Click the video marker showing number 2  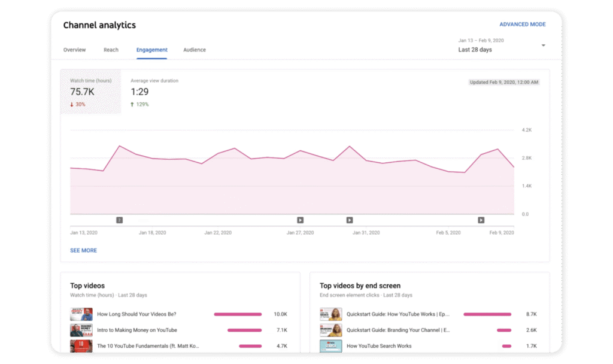pos(119,220)
